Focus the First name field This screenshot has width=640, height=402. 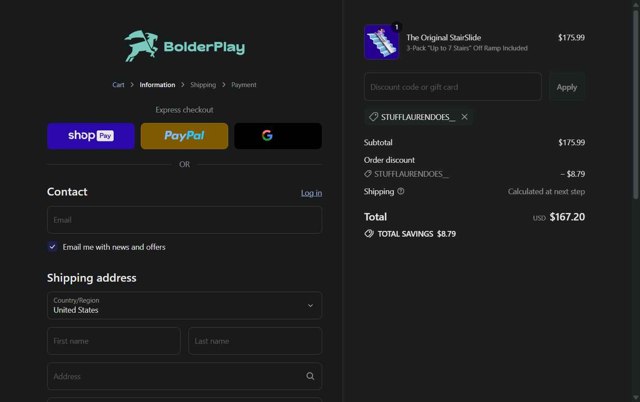pos(114,341)
